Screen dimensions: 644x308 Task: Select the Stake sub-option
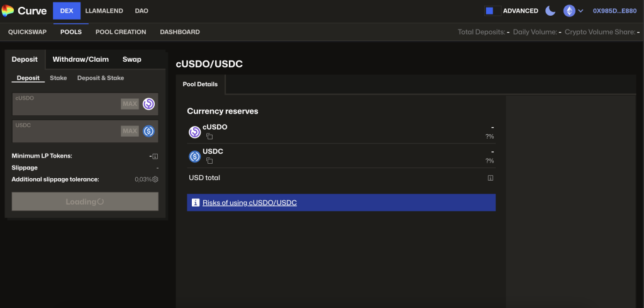click(x=58, y=78)
